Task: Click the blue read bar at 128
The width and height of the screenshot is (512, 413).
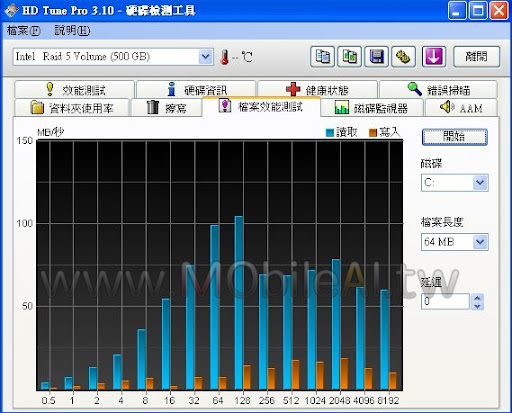Action: click(239, 303)
